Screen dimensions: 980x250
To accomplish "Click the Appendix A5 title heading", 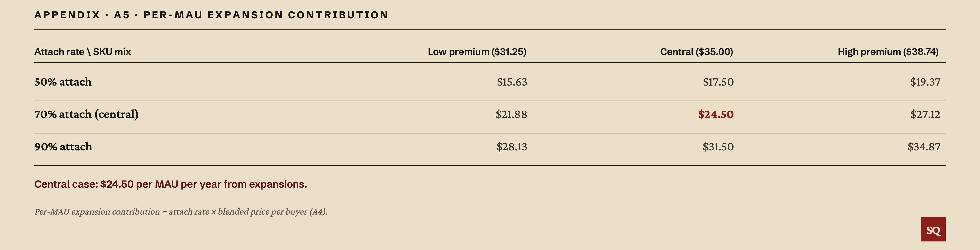I will 212,15.
